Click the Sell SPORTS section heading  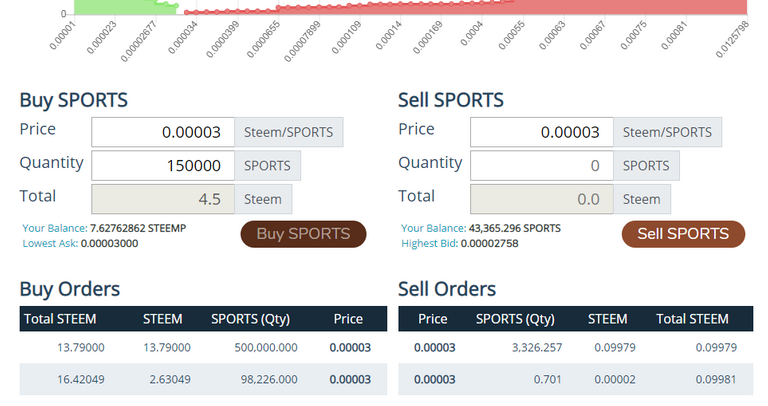click(451, 100)
